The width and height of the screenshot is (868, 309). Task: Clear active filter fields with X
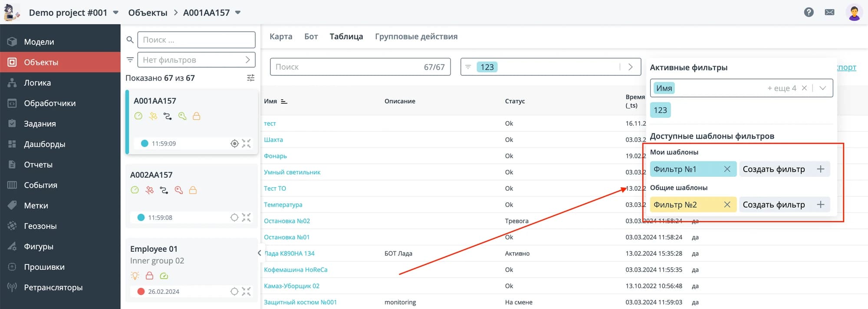[804, 88]
